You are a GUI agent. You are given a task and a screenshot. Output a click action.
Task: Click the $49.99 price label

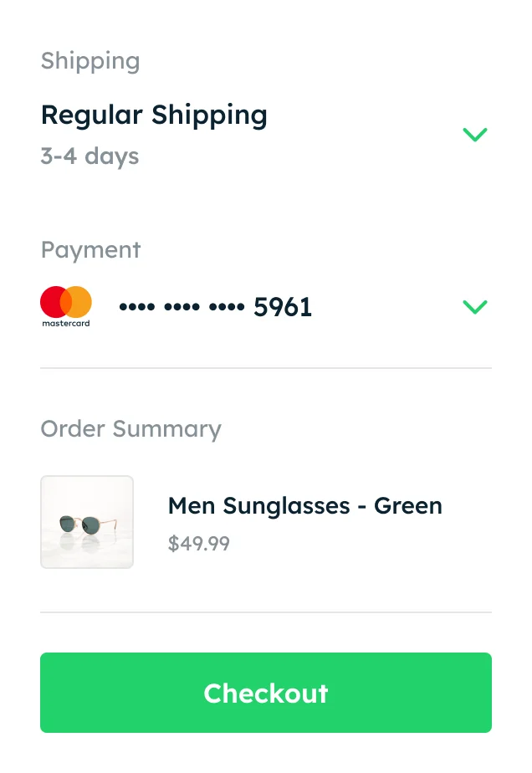(x=198, y=544)
